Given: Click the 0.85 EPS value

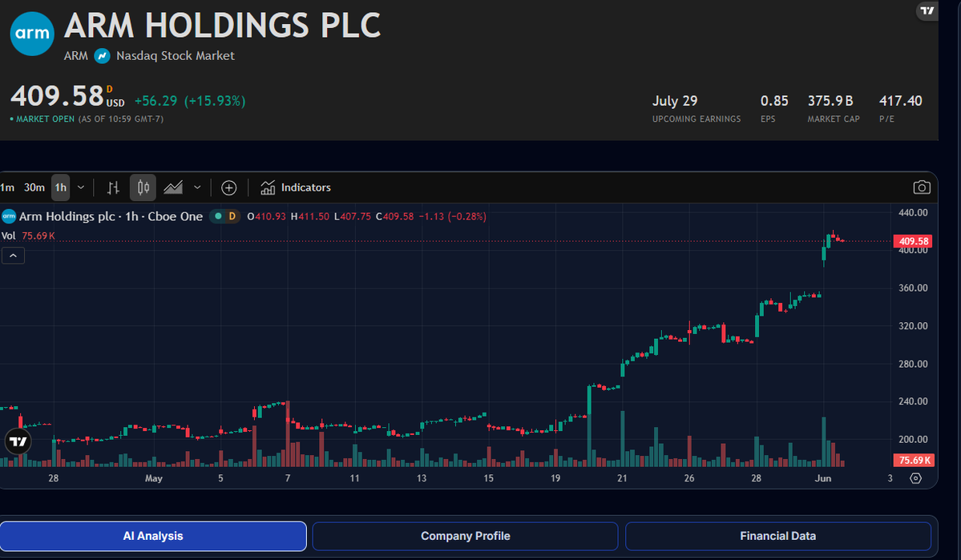Looking at the screenshot, I should [x=774, y=101].
